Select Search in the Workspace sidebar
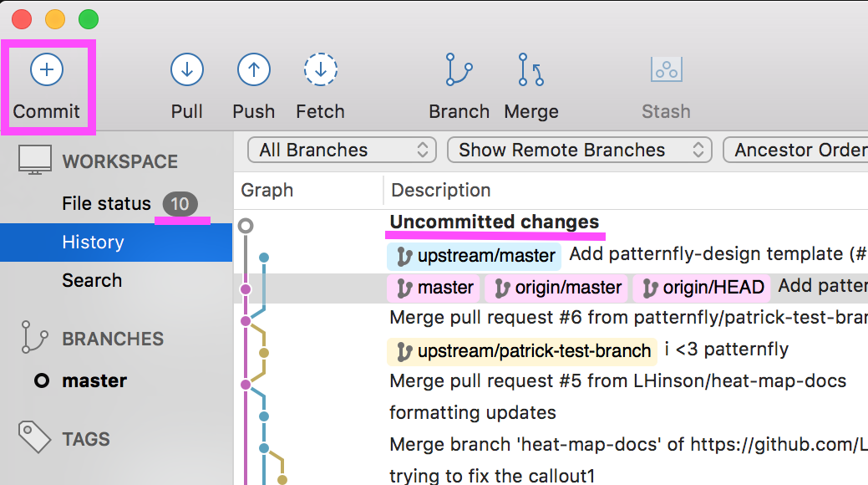 tap(92, 280)
